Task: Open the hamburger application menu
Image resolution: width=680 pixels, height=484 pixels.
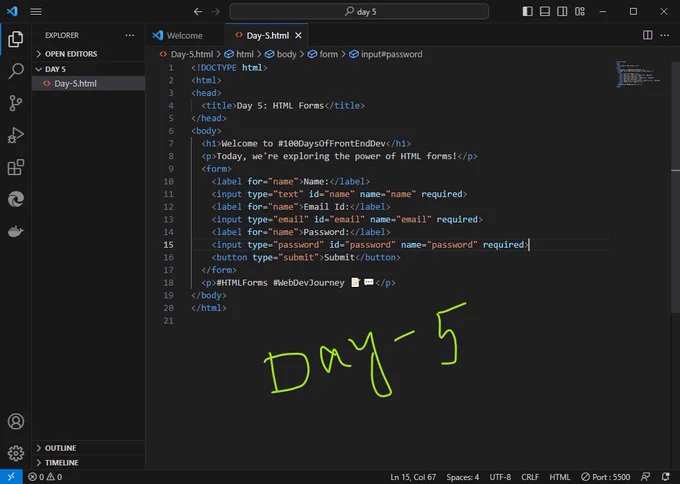Action: pos(36,11)
